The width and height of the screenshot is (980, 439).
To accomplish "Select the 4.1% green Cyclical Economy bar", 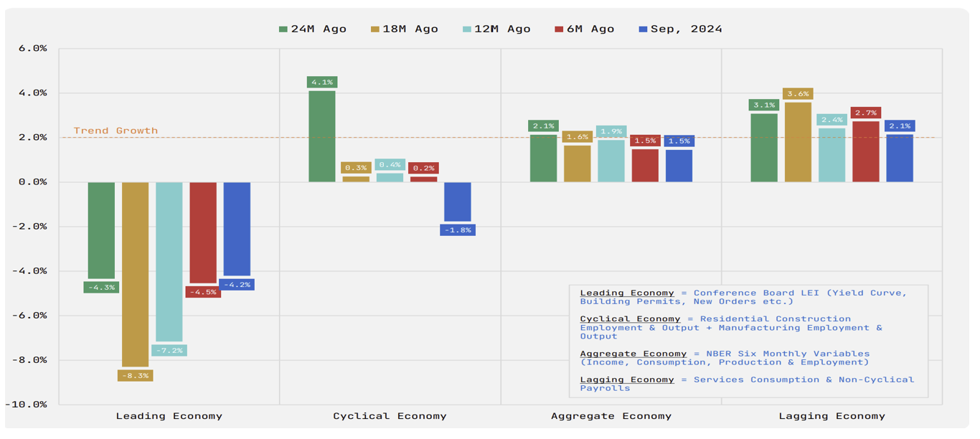I will [x=322, y=136].
